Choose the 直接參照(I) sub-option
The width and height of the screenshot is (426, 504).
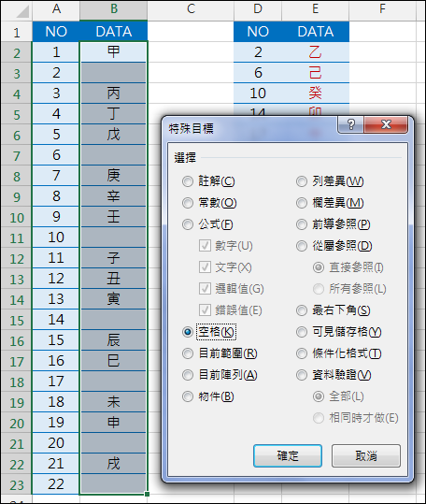click(x=319, y=267)
